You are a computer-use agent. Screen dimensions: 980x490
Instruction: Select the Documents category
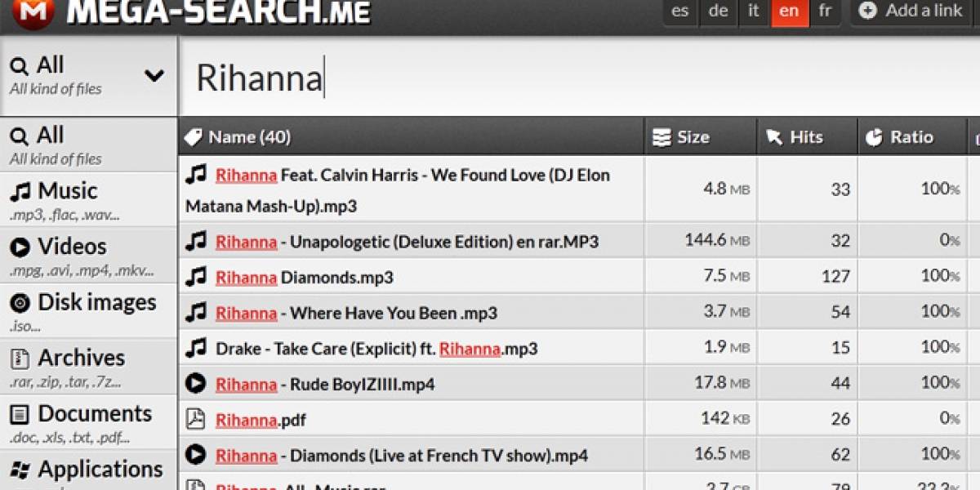click(88, 422)
